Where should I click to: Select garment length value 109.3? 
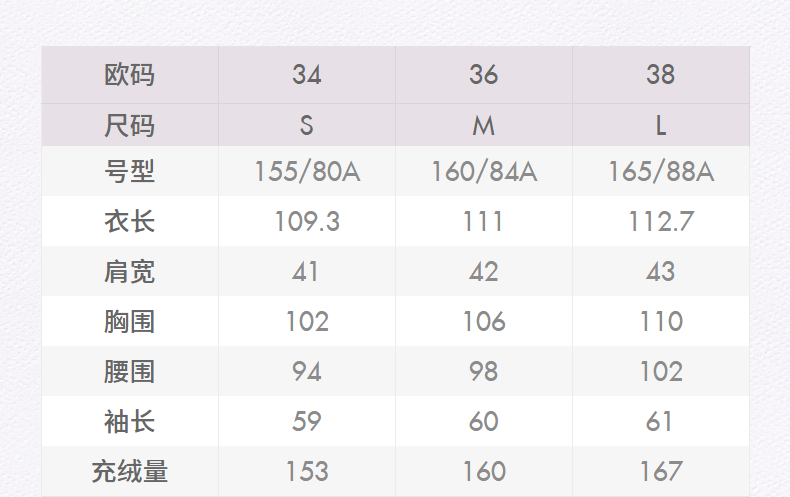click(x=307, y=221)
